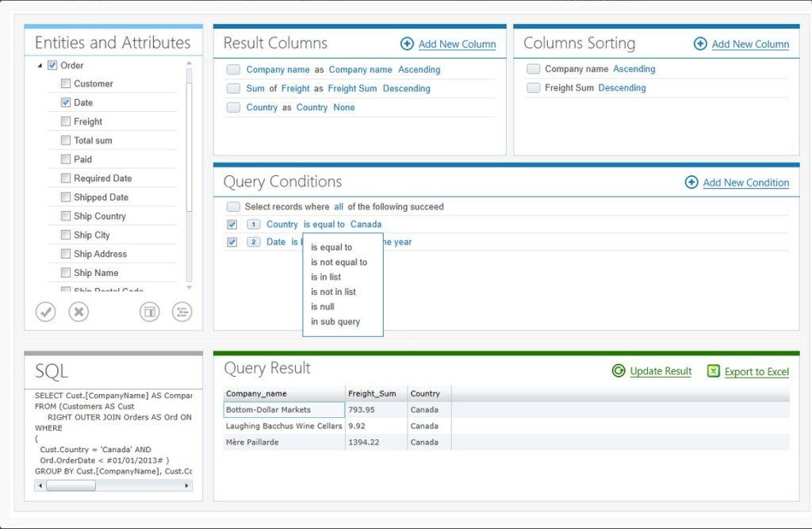Viewport: 812px width, 529px height.
Task: Click the Company name attribute link in Result Columns
Action: (x=278, y=70)
